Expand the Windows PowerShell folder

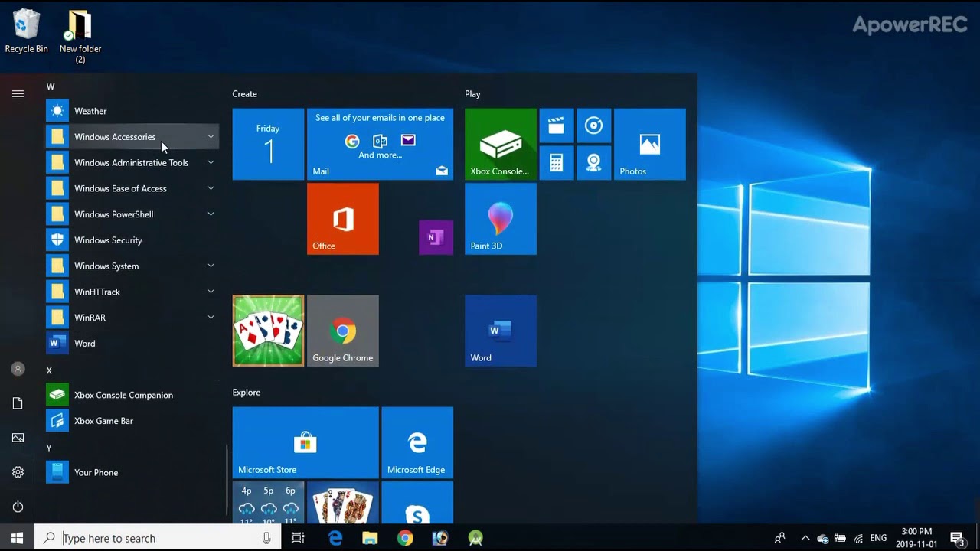[132, 214]
